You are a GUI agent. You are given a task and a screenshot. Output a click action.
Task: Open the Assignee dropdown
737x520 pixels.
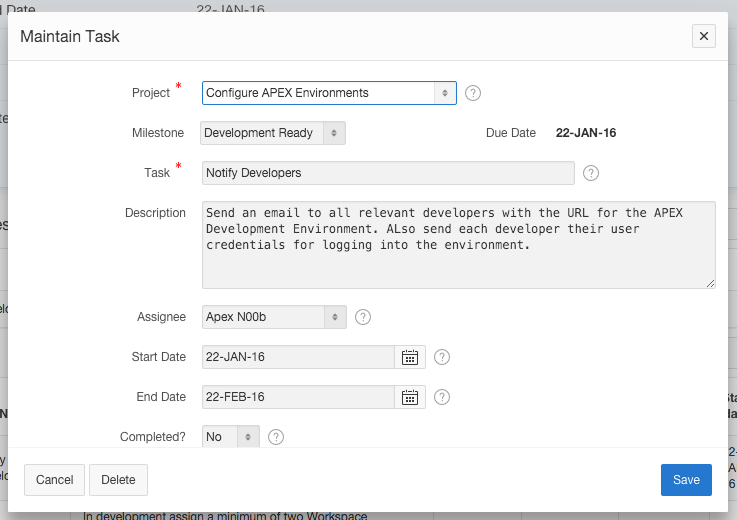point(274,317)
